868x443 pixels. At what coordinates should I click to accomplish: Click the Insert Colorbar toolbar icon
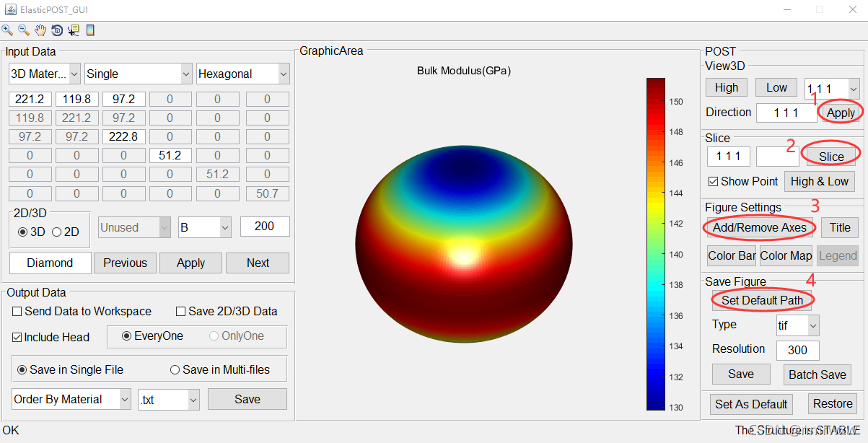pyautogui.click(x=90, y=30)
